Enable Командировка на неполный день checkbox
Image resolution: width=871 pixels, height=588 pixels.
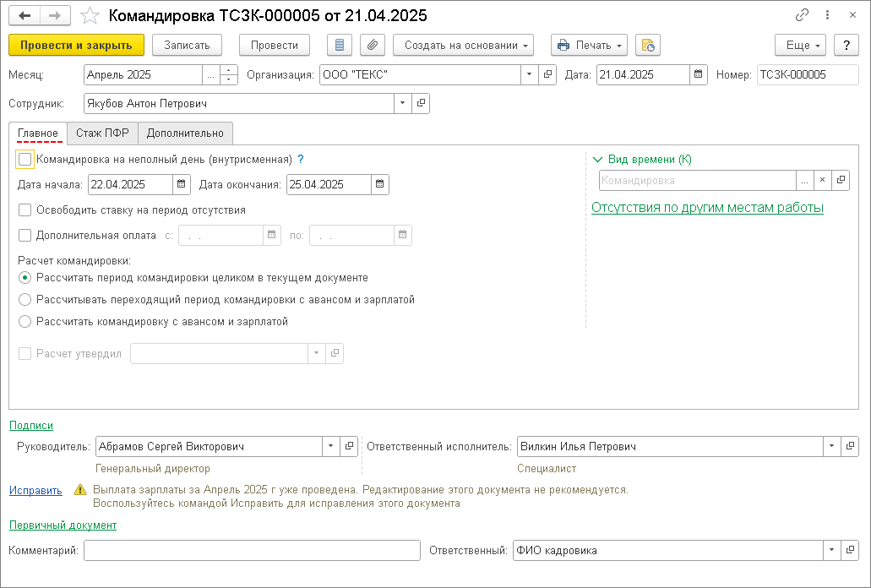24,159
